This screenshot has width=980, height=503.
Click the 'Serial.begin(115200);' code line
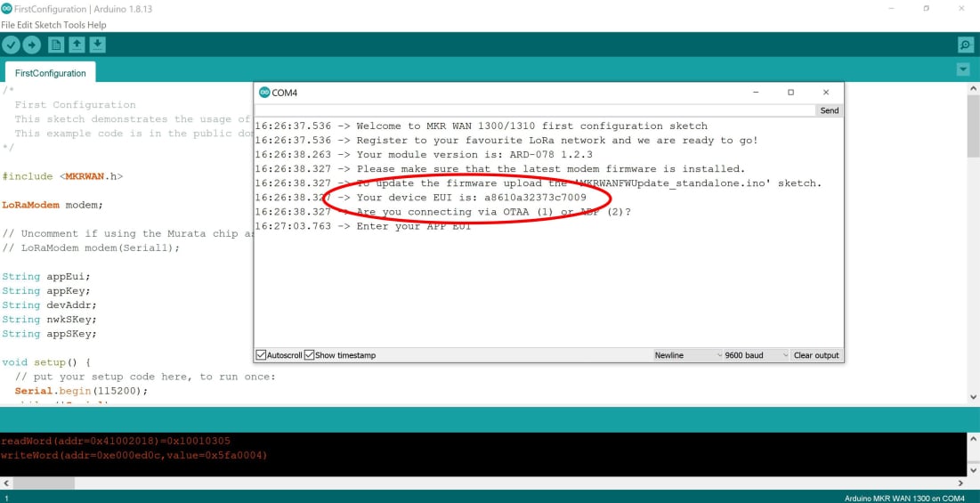81,391
